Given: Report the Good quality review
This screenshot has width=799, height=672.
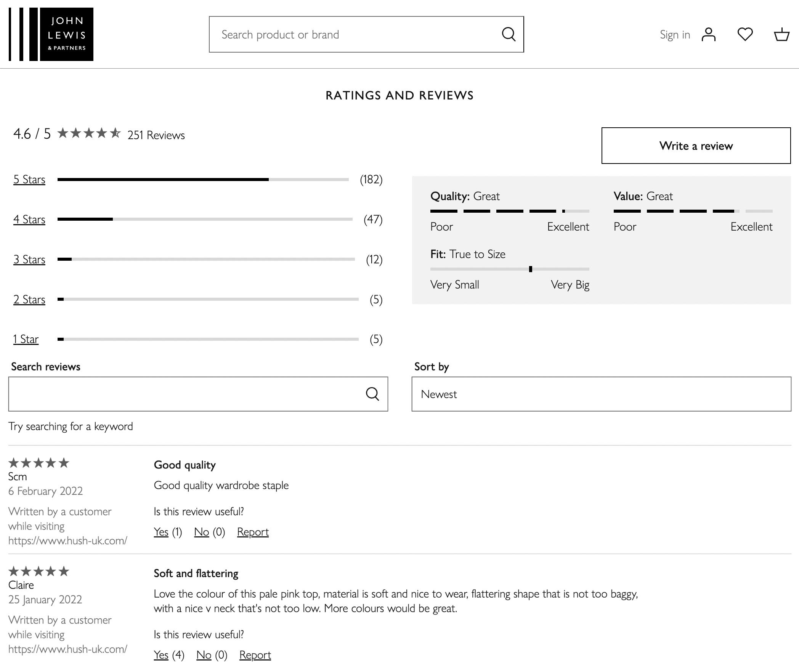Looking at the screenshot, I should pyautogui.click(x=253, y=532).
